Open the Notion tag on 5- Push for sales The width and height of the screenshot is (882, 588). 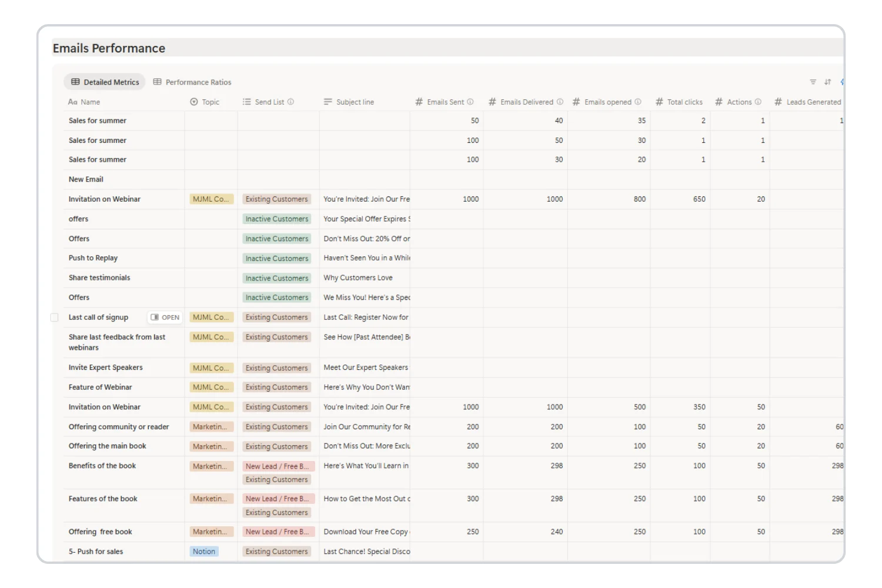tap(203, 551)
